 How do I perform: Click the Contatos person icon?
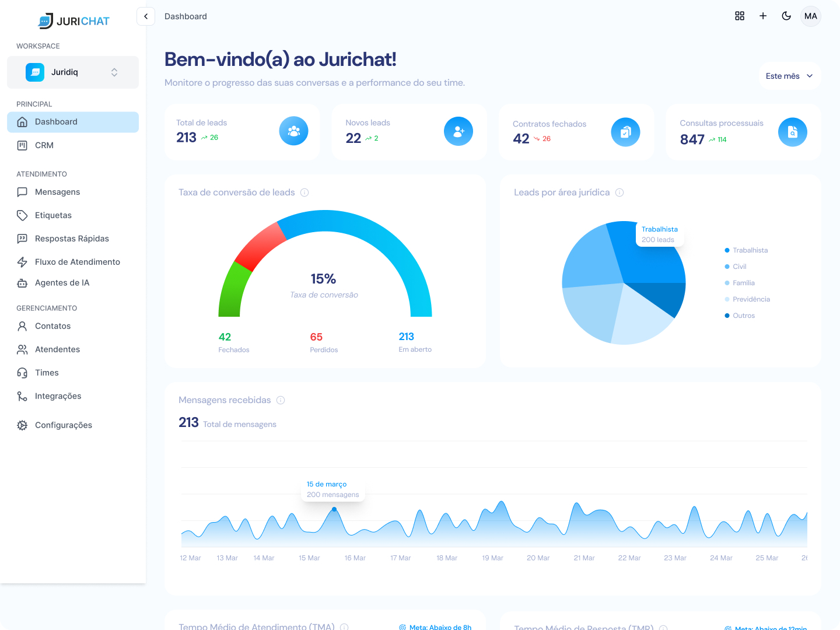tap(22, 326)
